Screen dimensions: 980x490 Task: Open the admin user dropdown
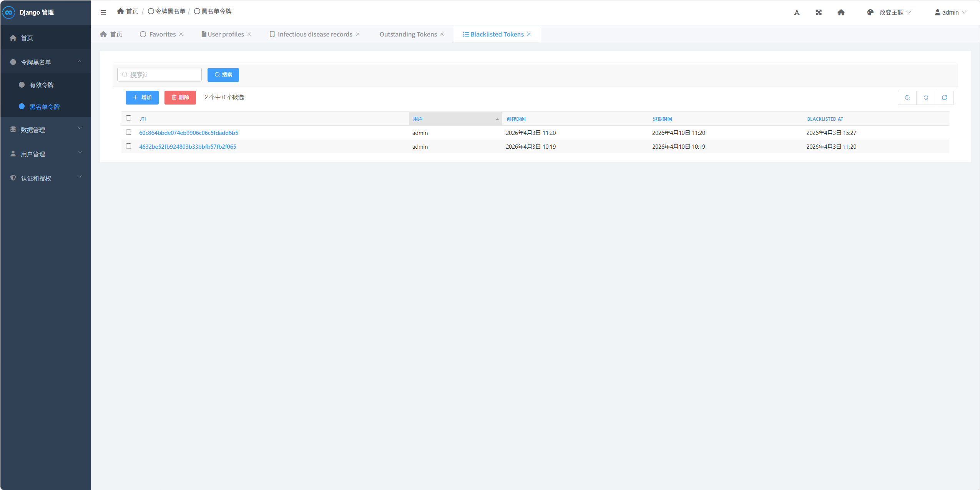click(x=950, y=12)
